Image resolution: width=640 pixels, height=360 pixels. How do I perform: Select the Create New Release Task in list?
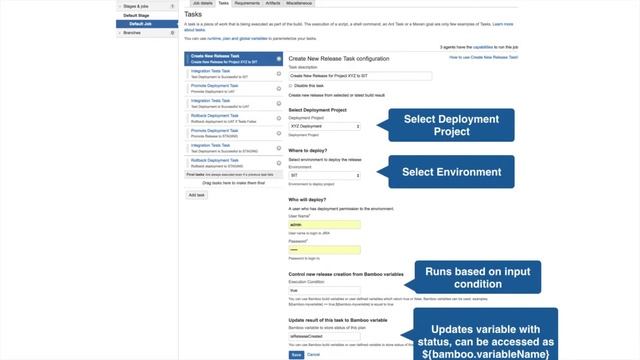coord(233,59)
